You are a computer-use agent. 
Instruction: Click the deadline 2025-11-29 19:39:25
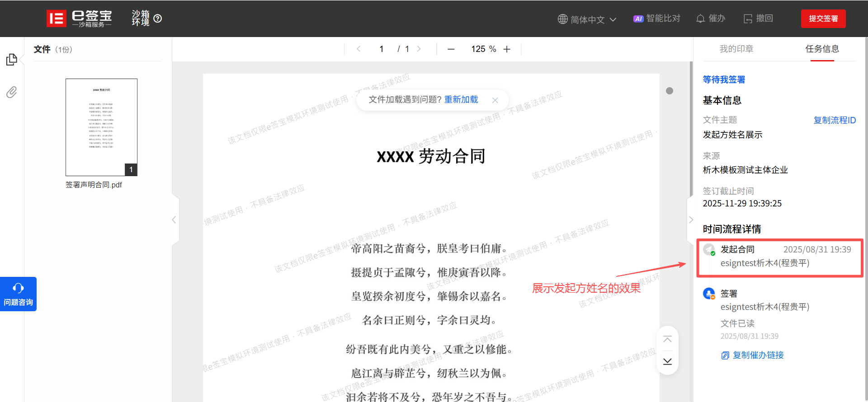click(x=742, y=203)
